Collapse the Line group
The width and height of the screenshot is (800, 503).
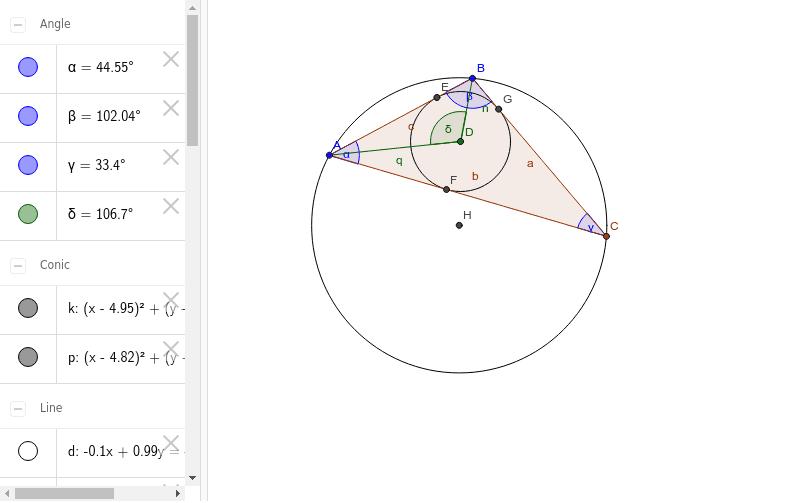(x=18, y=409)
